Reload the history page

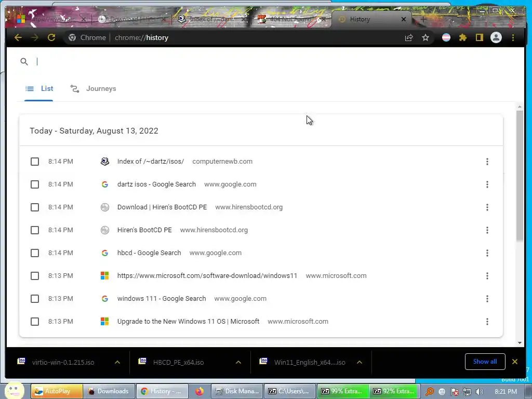pos(51,37)
